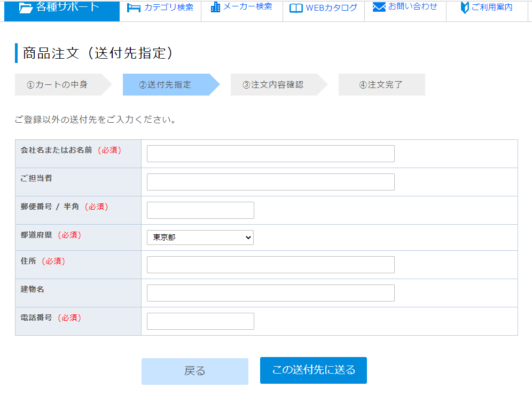Click the 電話番号 input box
532x396 pixels.
[x=200, y=321]
